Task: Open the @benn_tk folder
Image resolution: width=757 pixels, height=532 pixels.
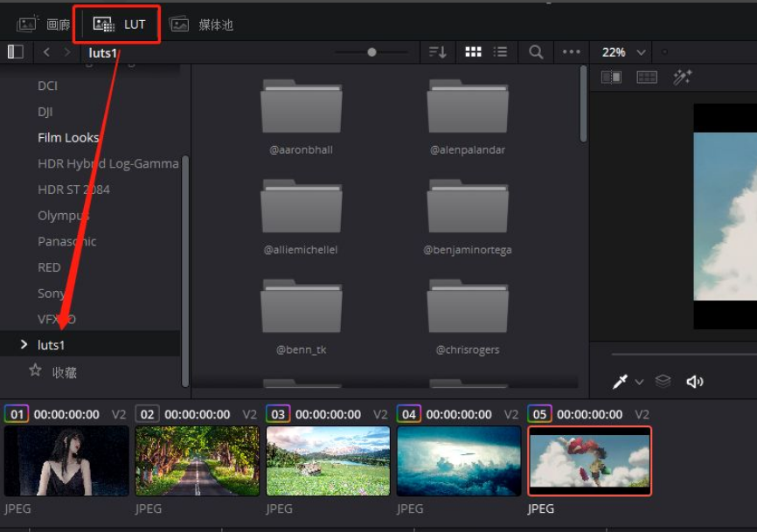Action: pos(302,317)
